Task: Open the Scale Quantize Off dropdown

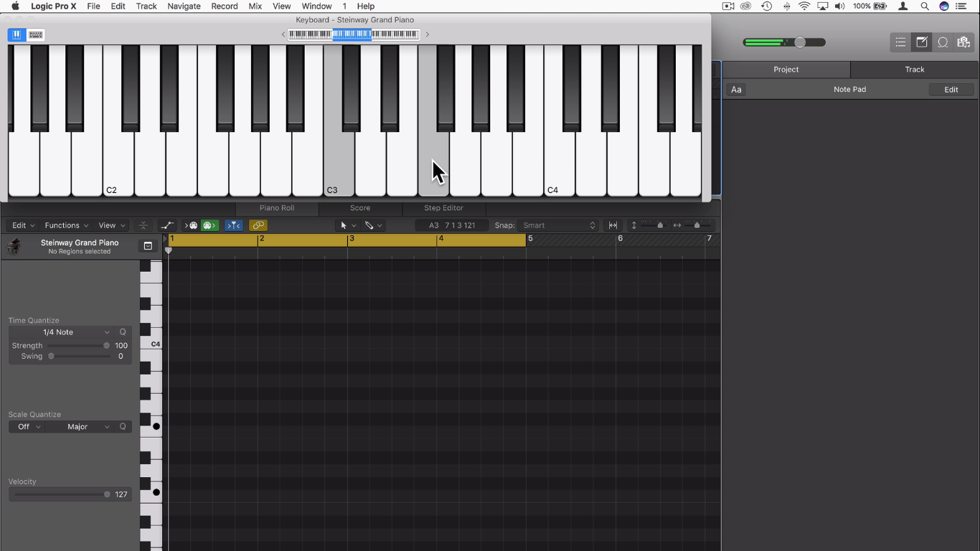Action: tap(27, 427)
